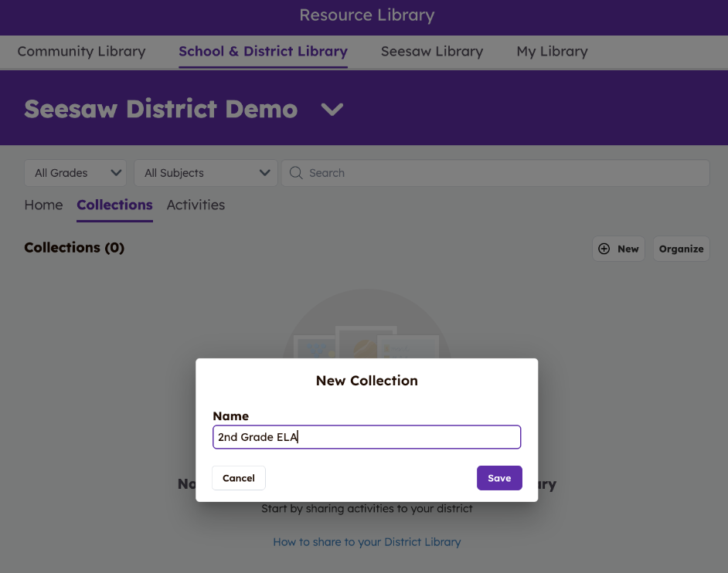Open the My Library tab
728x573 pixels.
tap(552, 52)
